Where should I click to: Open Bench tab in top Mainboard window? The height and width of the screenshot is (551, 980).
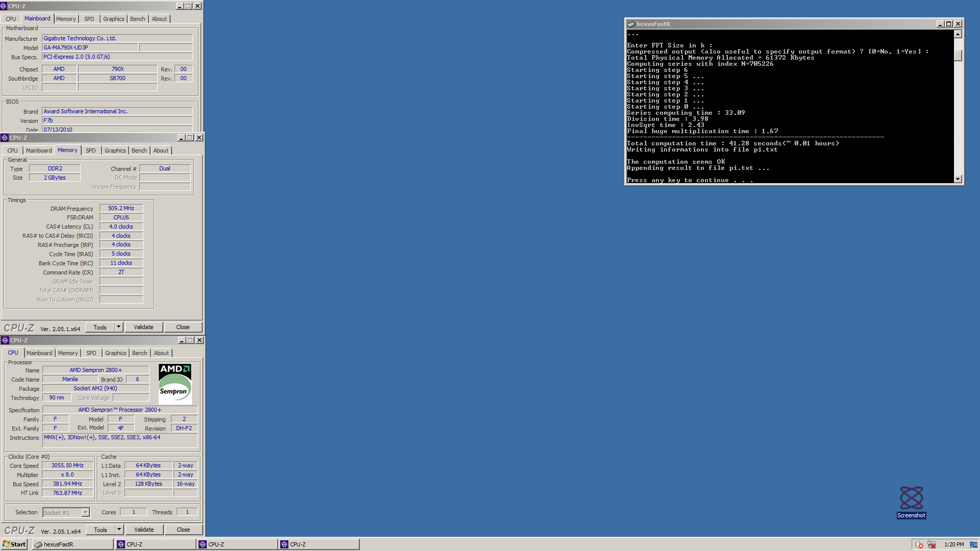[x=137, y=19]
